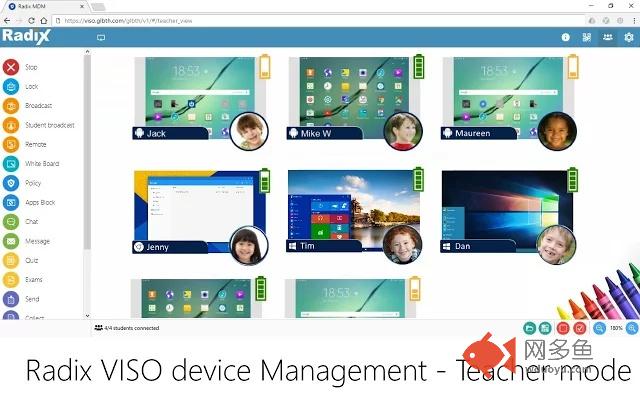Click the Radix logo
The width and height of the screenshot is (640, 400).
pos(26,36)
